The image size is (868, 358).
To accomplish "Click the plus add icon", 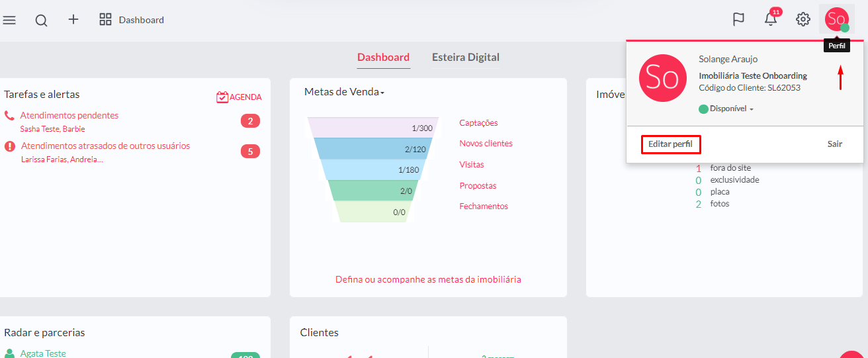I will coord(73,20).
